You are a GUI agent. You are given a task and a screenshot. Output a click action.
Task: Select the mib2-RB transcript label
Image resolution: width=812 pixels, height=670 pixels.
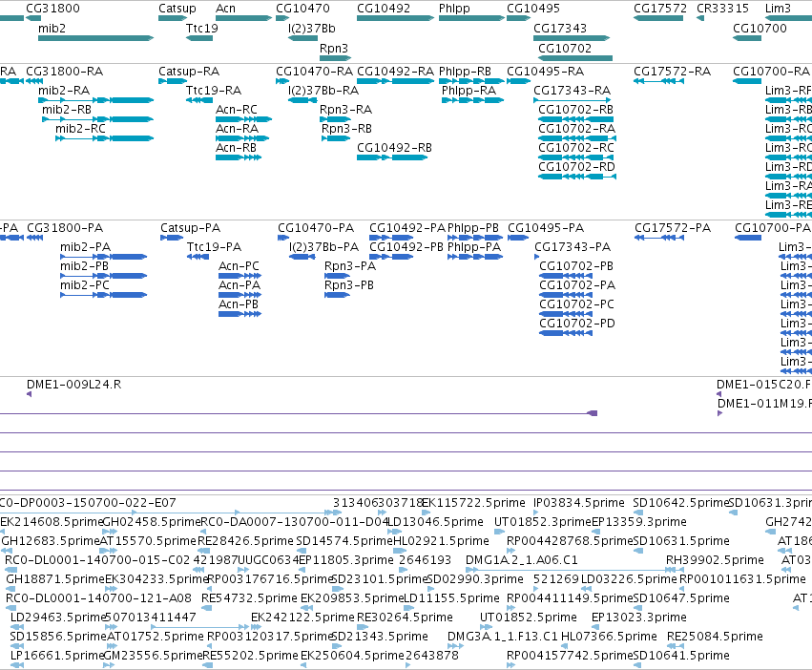pyautogui.click(x=67, y=110)
